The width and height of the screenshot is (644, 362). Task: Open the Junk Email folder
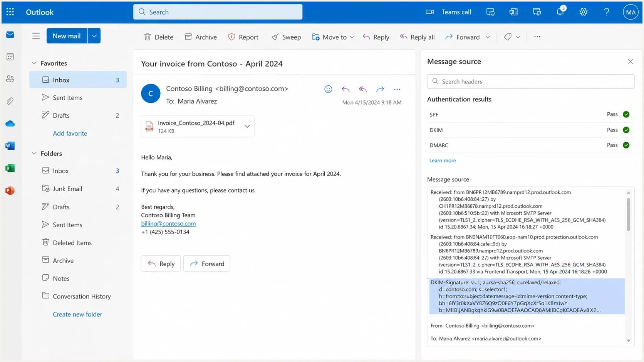click(78, 189)
